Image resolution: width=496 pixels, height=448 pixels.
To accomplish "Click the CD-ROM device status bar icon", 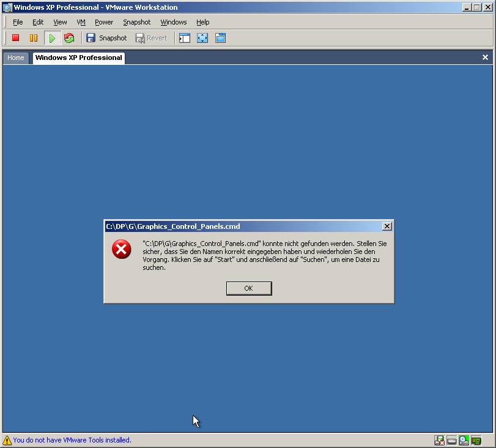I will tap(464, 441).
